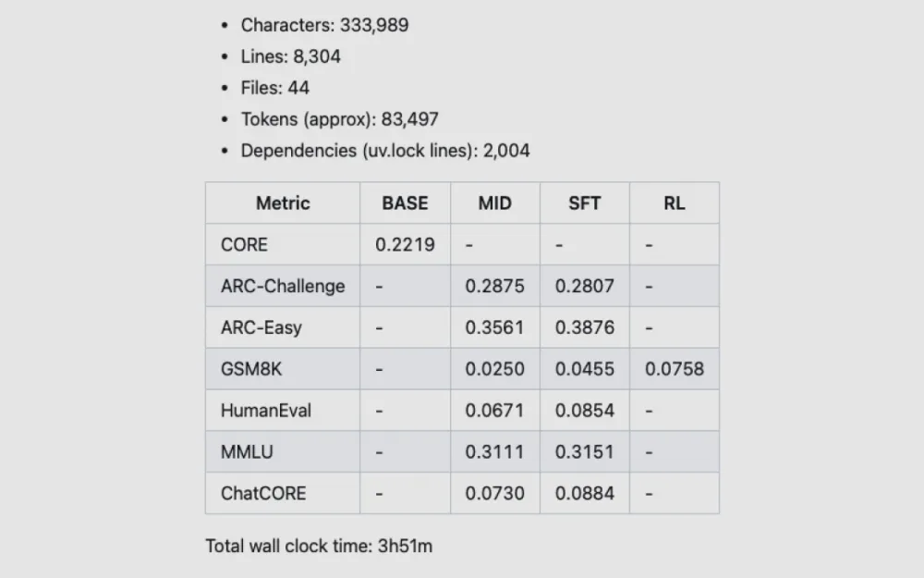Screen dimensions: 924x578
Task: Select the SFT column header
Action: tap(584, 203)
